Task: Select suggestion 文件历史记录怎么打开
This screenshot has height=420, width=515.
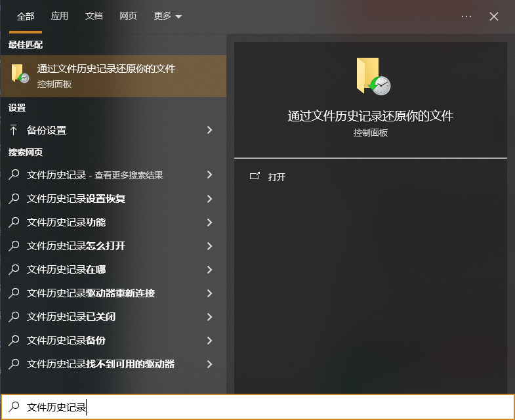Action: (x=113, y=246)
